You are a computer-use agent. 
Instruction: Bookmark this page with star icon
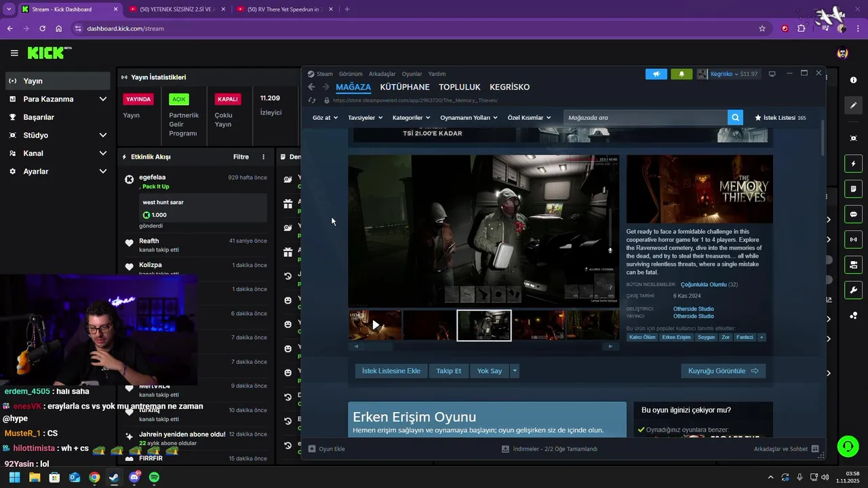[x=762, y=28]
